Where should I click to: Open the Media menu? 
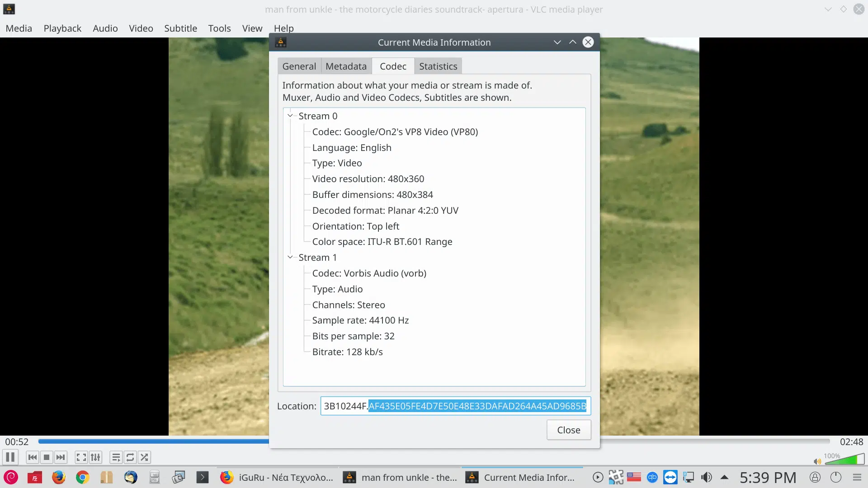pyautogui.click(x=19, y=28)
